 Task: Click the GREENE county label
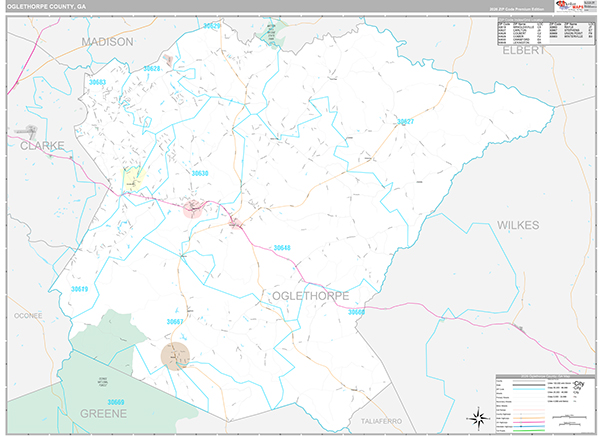(103, 414)
